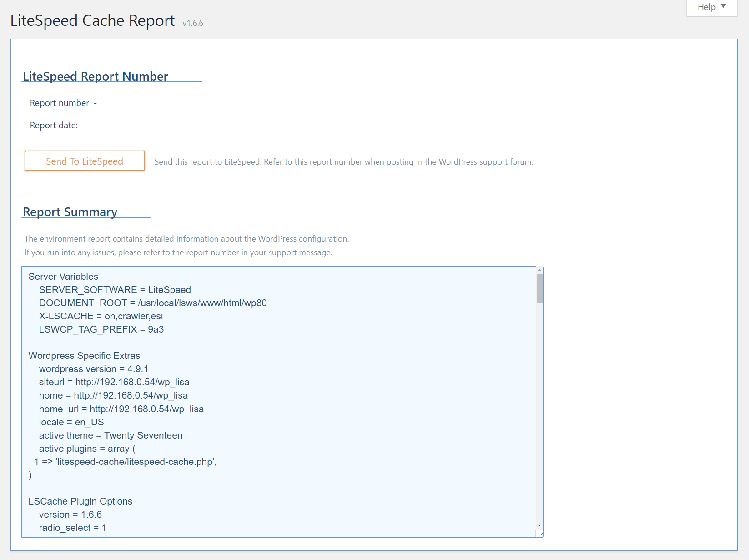Click the Send To LiteSpeed button
Viewport: 749px width, 560px height.
click(x=85, y=161)
